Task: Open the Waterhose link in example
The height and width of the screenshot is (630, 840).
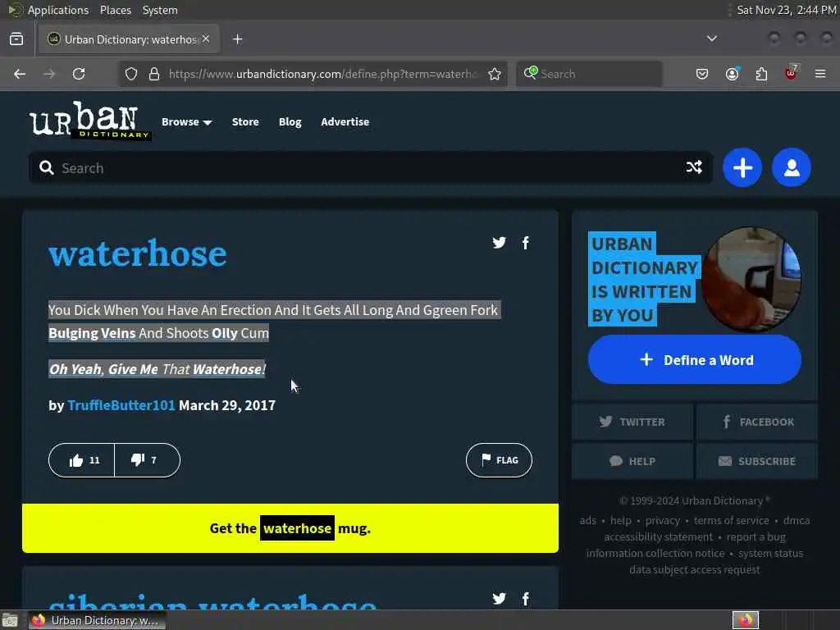Action: pyautogui.click(x=227, y=369)
